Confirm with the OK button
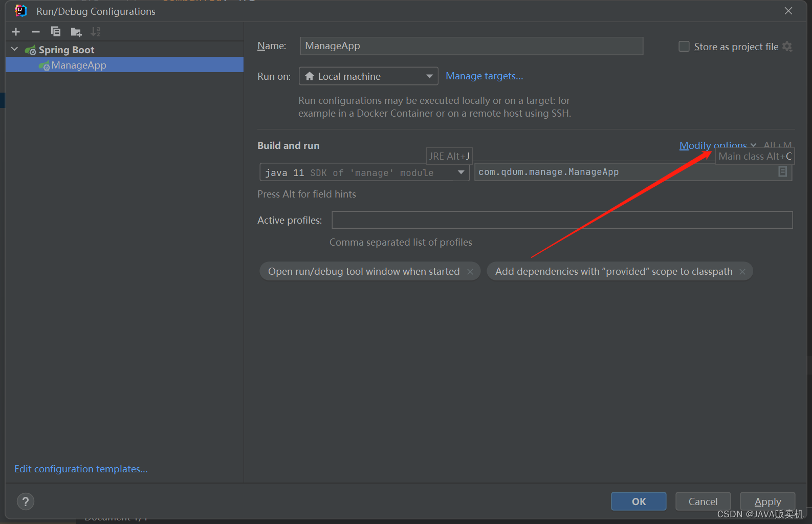This screenshot has width=812, height=524. [639, 501]
